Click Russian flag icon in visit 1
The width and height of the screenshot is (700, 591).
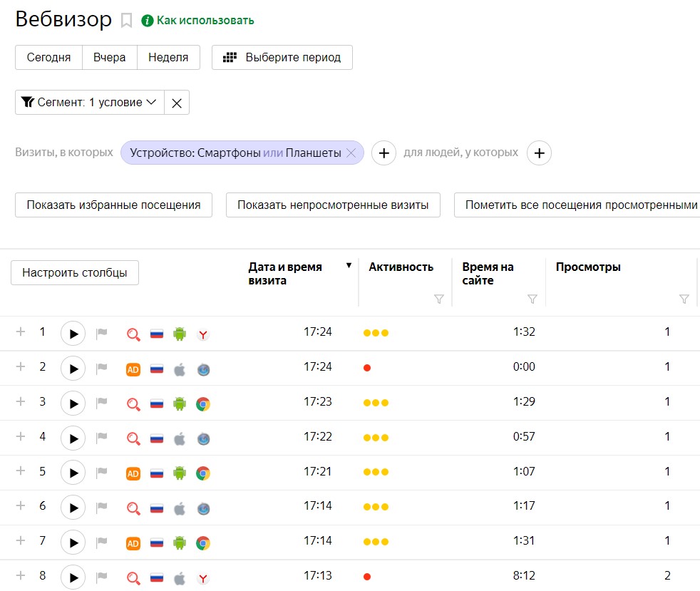pyautogui.click(x=157, y=334)
